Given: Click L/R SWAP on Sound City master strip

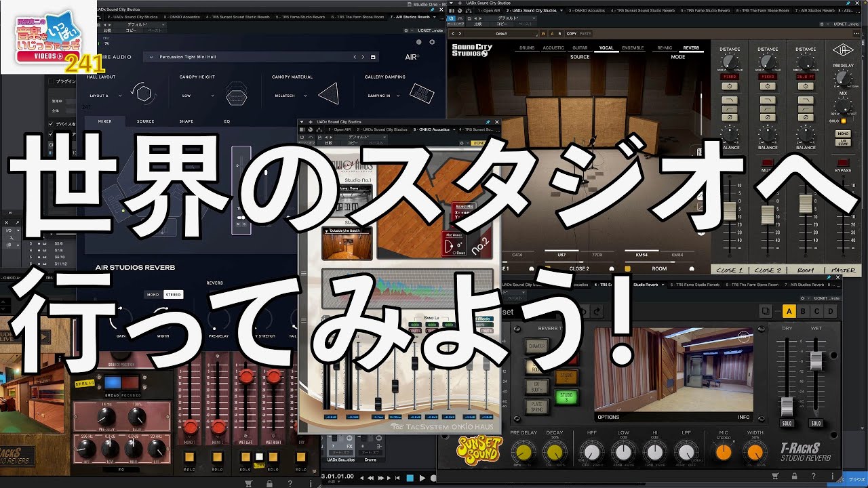Looking at the screenshot, I should pyautogui.click(x=844, y=142).
